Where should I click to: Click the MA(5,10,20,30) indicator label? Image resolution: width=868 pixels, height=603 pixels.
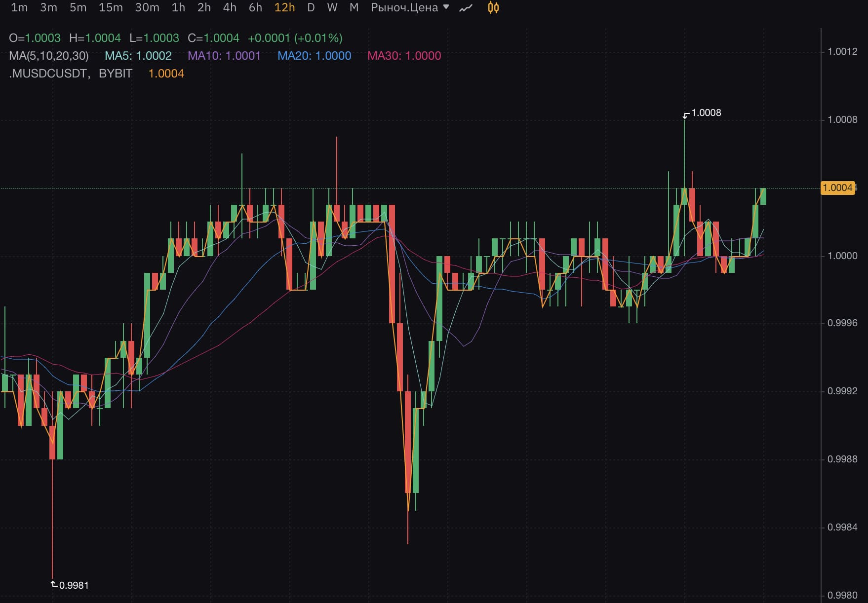tap(49, 56)
